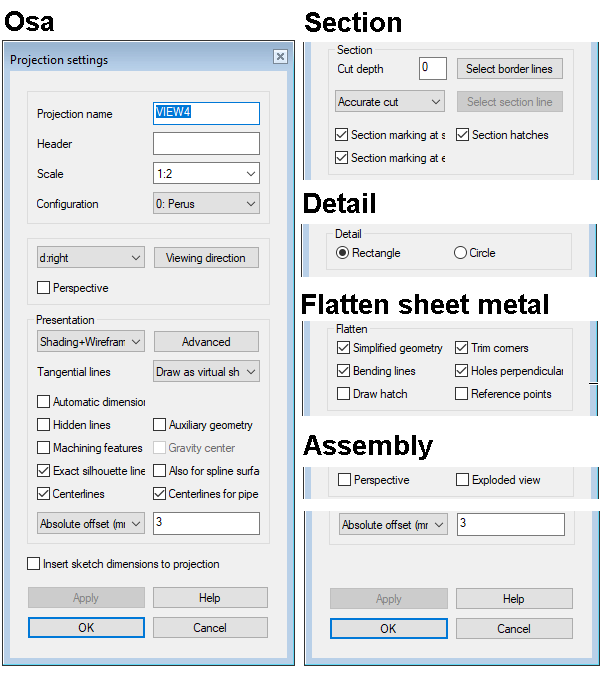Close the Projection settings dialog

point(280,58)
